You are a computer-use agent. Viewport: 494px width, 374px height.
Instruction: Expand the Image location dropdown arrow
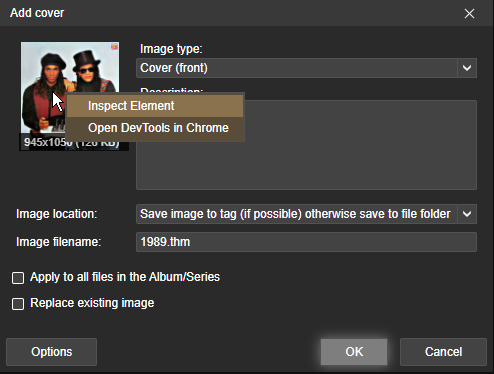[467, 214]
